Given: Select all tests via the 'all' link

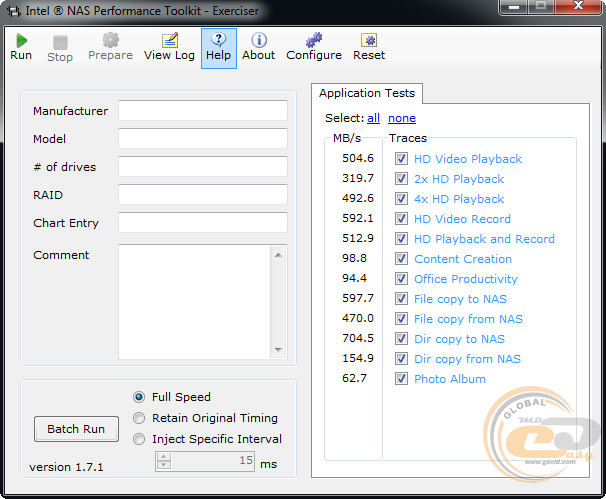Looking at the screenshot, I should click(373, 118).
